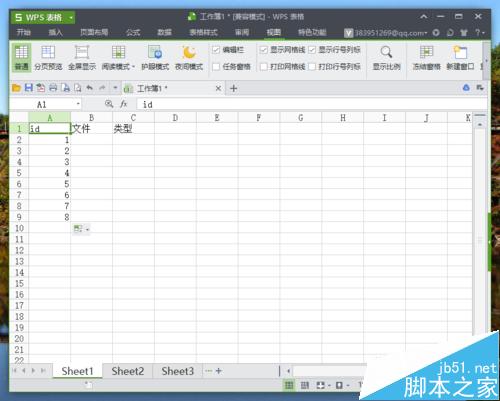Turn on Eye Protection mode
This screenshot has height=401, width=500.
coord(155,52)
